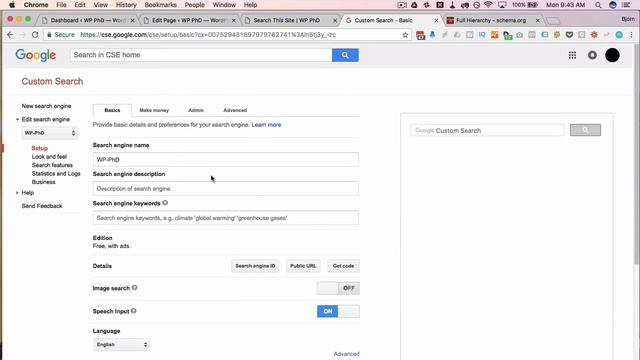Click the red calendar extension icon

point(420,35)
